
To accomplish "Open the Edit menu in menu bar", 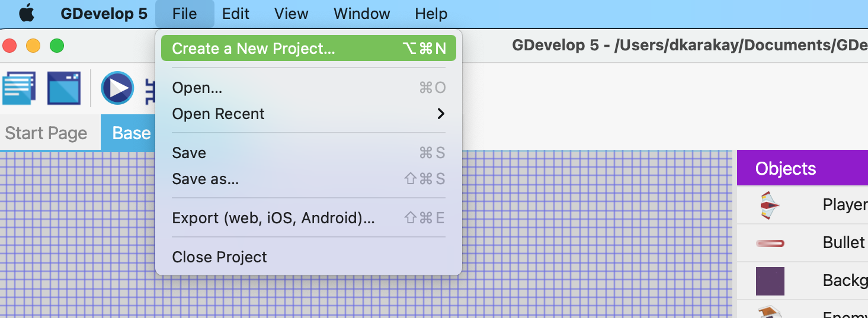I will [x=236, y=14].
